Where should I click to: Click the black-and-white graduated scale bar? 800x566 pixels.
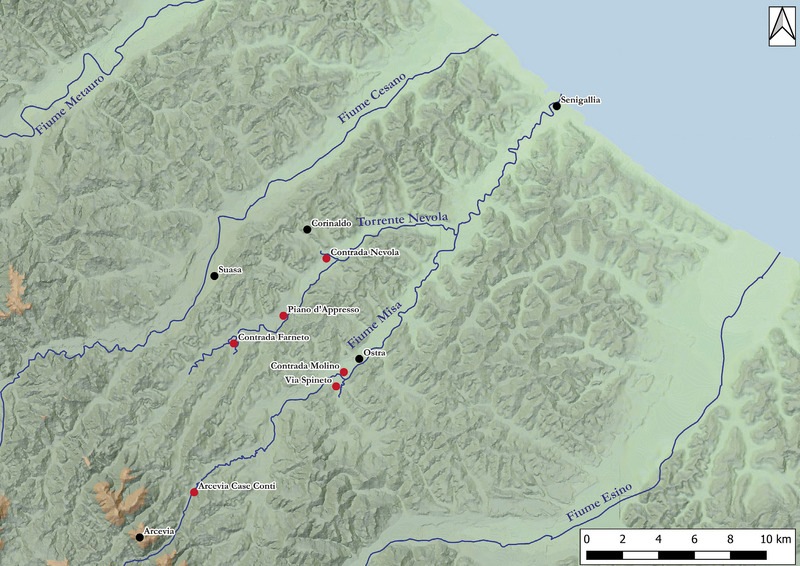pos(676,552)
